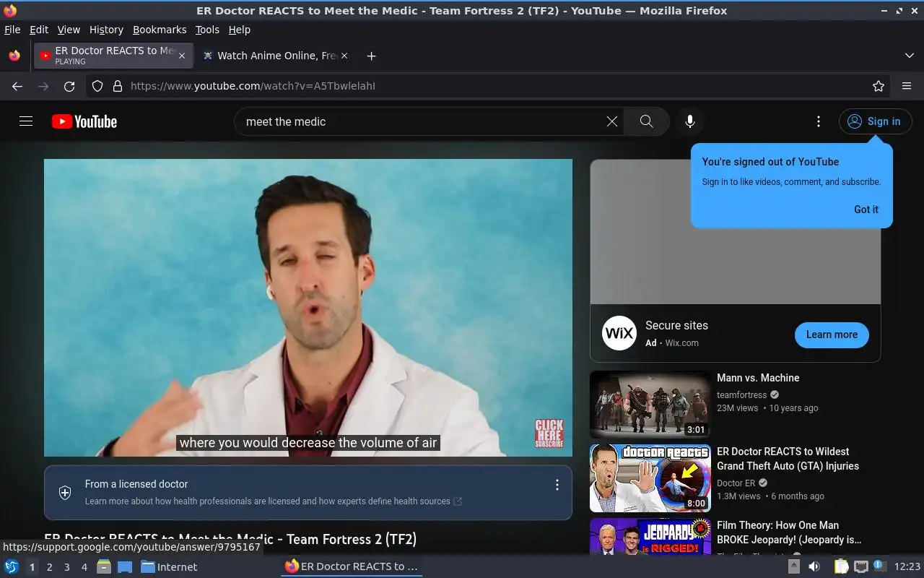Click the padlock site info icon

[x=118, y=86]
